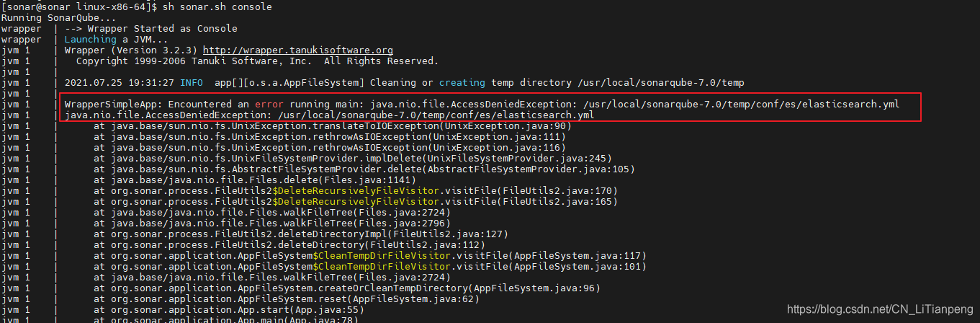
Task: Click the '2021.07.25 19:31:27 INFO' log entry
Action: (x=134, y=83)
